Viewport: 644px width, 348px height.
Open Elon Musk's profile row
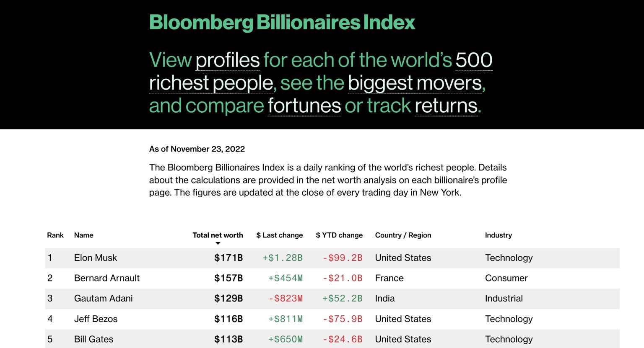(332, 258)
